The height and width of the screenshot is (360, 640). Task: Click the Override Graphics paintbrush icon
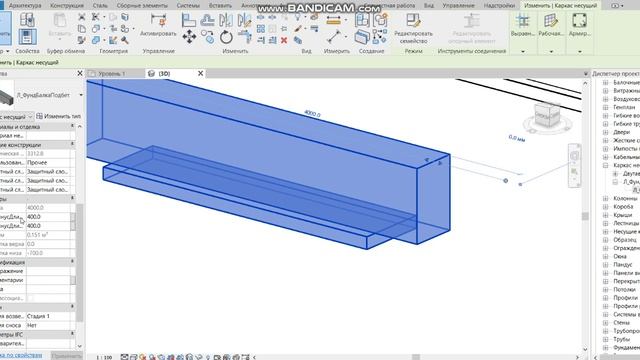pos(298,29)
